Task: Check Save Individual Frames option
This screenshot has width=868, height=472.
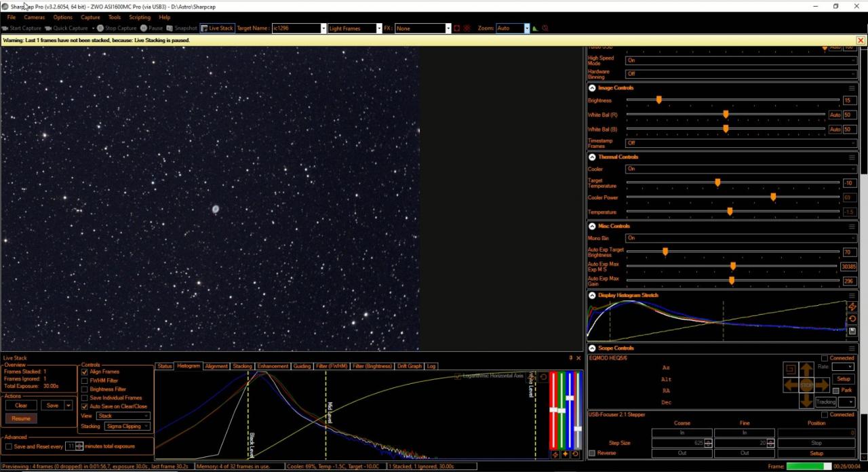Action: tap(85, 398)
